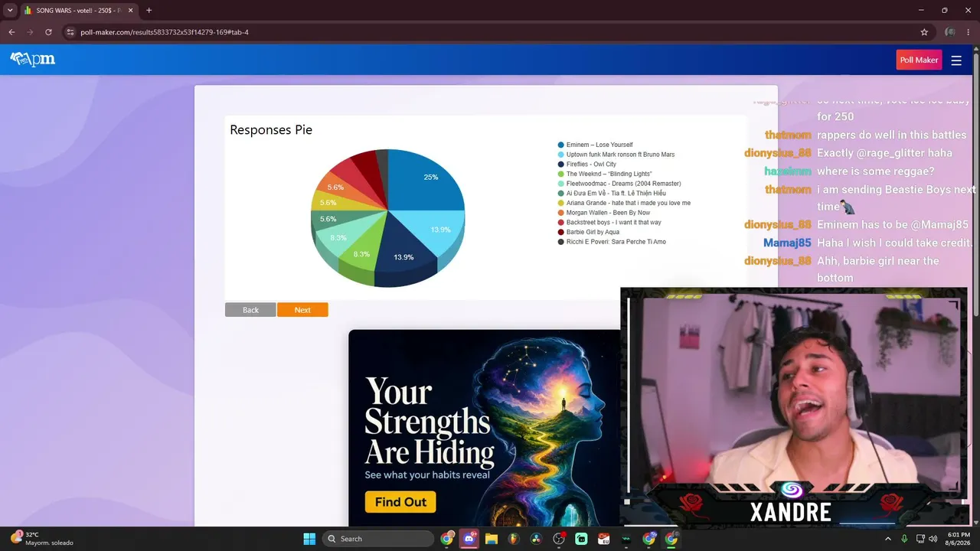Click the "Responses Pie" heading
Viewport: 980px width, 551px height.
pos(271,130)
